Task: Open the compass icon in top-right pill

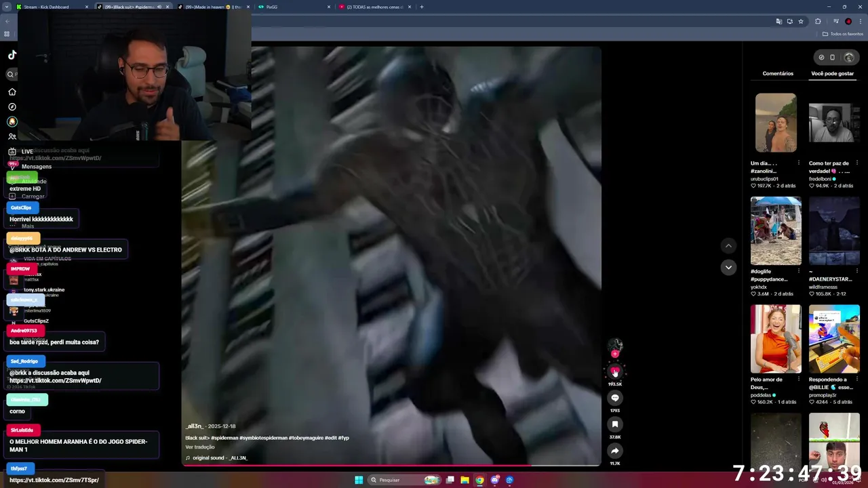Action: click(821, 58)
